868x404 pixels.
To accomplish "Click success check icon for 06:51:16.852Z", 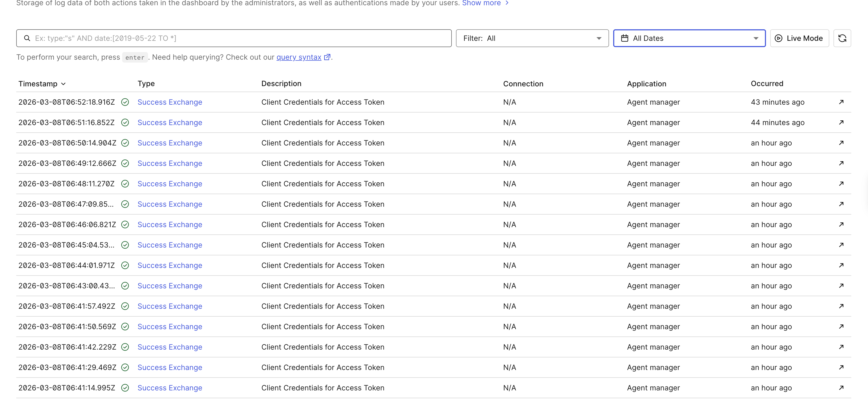I will 125,123.
